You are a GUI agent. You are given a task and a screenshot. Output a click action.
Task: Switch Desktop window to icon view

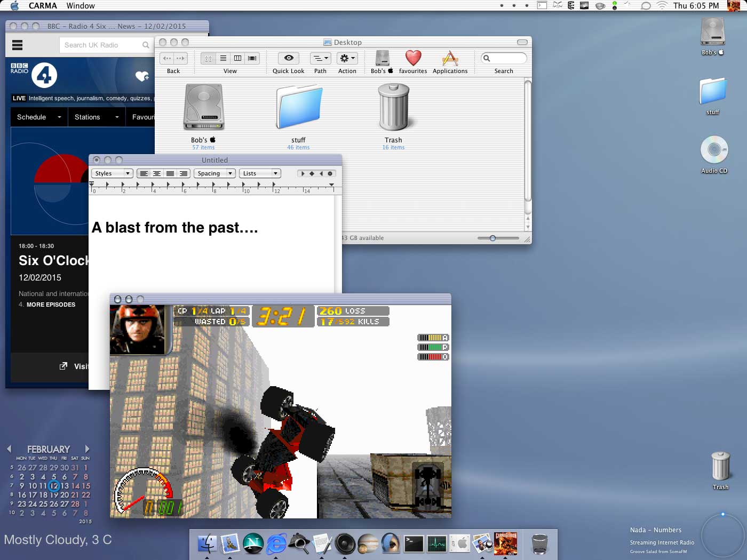(209, 58)
